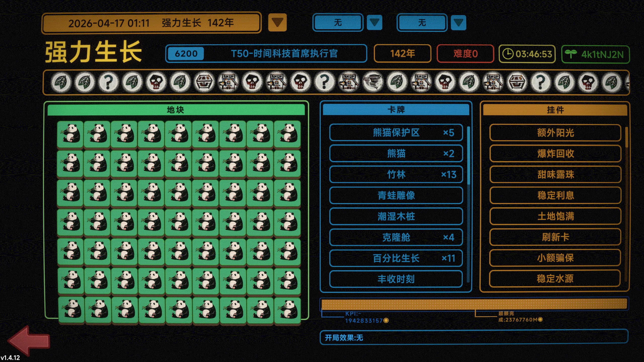Click the card list scrollbar

pyautogui.click(x=468, y=156)
